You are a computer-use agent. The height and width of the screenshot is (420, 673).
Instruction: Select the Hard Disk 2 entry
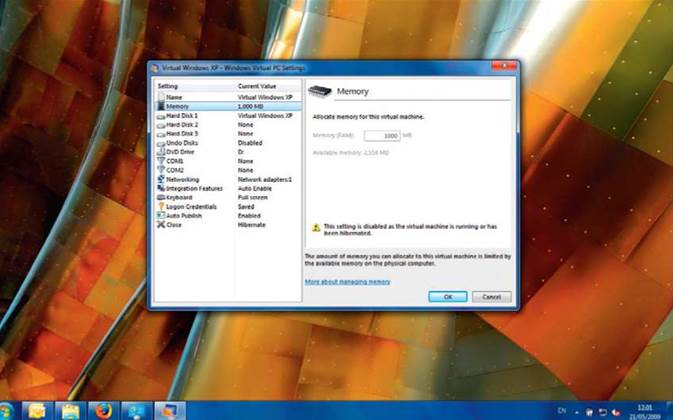tap(181, 124)
